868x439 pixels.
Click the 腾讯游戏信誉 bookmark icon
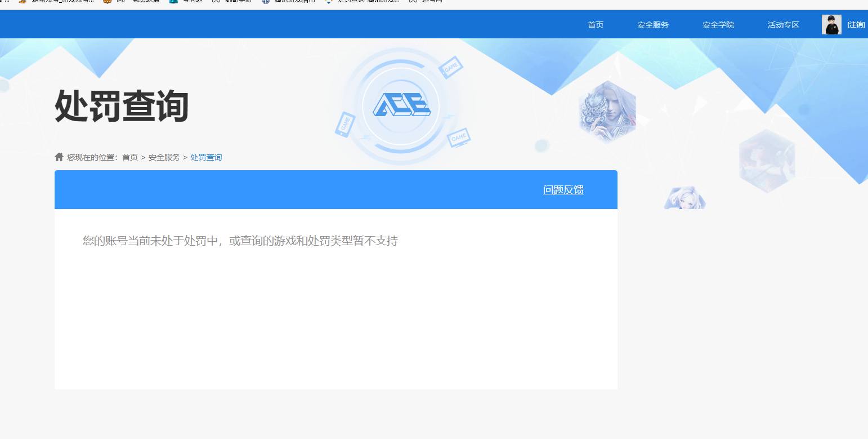coord(266,2)
